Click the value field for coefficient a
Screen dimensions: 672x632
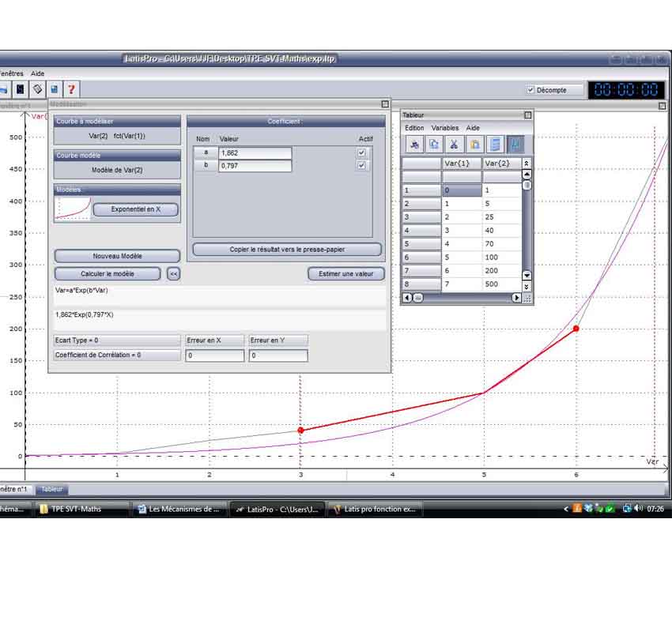[x=255, y=152]
